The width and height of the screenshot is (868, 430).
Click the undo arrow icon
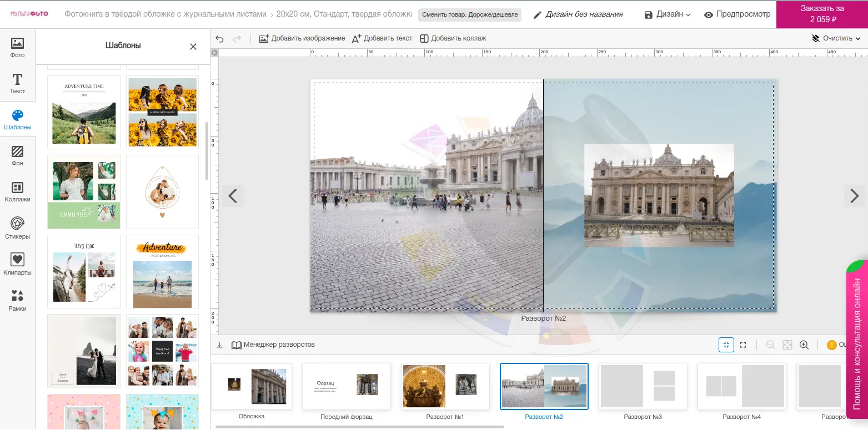pyautogui.click(x=220, y=38)
